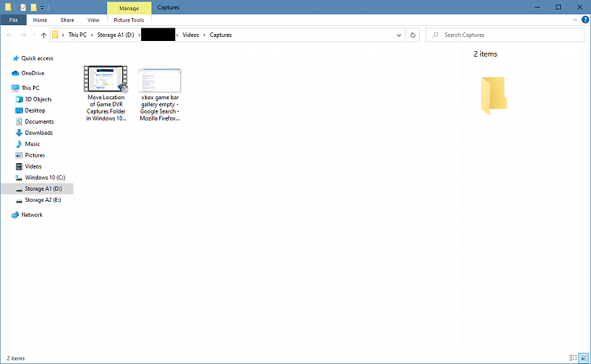Go back with the Back arrow
This screenshot has width=591, height=364.
pyautogui.click(x=9, y=35)
